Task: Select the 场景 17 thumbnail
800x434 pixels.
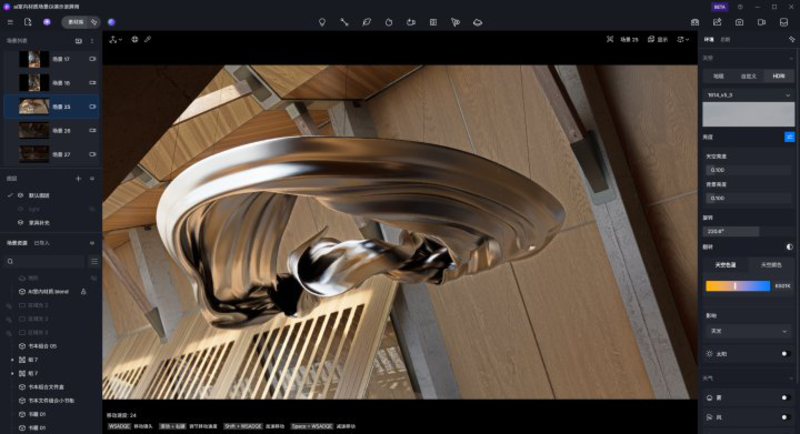Action: [x=34, y=59]
